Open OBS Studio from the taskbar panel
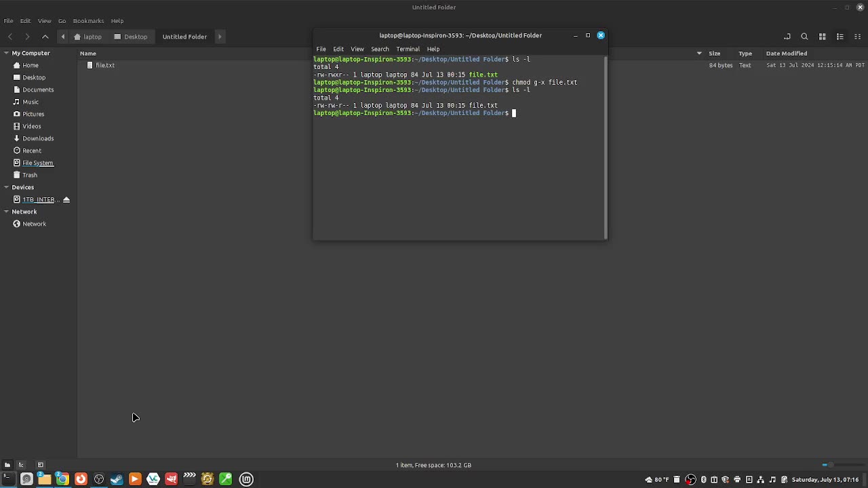This screenshot has height=488, width=868. (98, 479)
